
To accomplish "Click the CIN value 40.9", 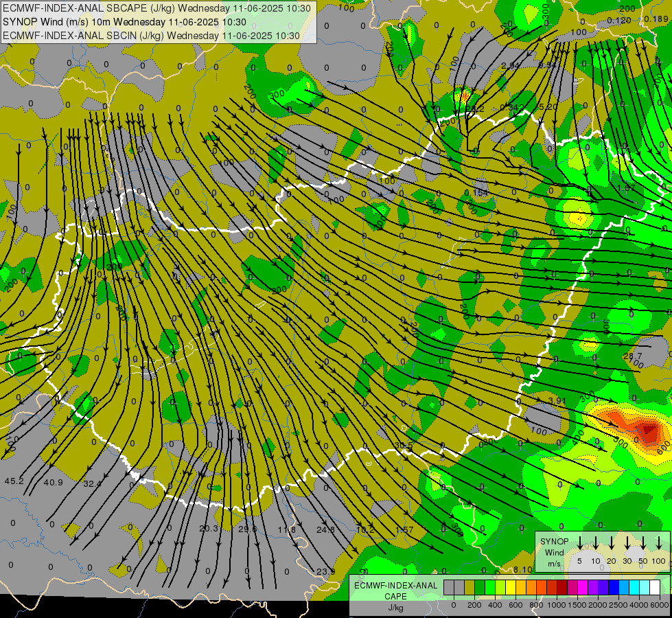I will tap(53, 483).
